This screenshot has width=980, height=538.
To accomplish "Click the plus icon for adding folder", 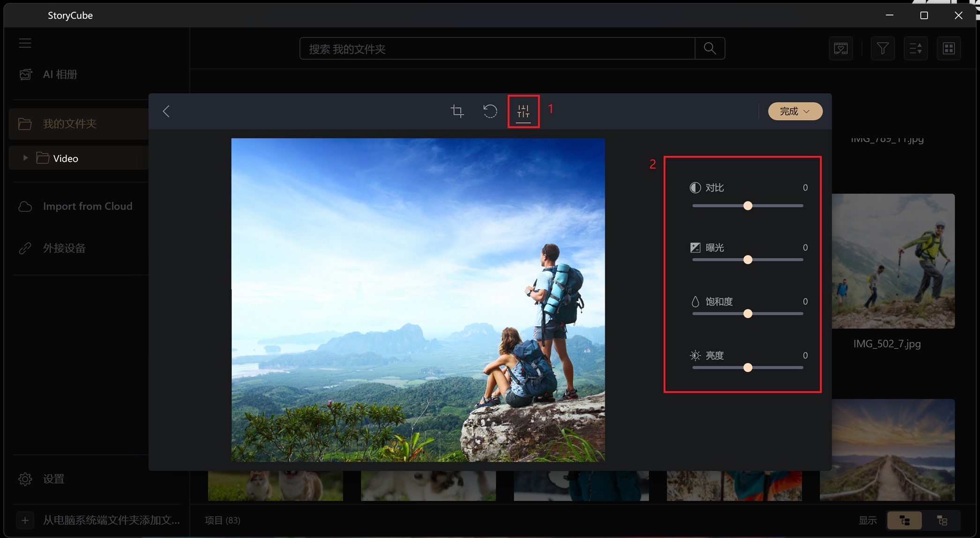I will [25, 520].
